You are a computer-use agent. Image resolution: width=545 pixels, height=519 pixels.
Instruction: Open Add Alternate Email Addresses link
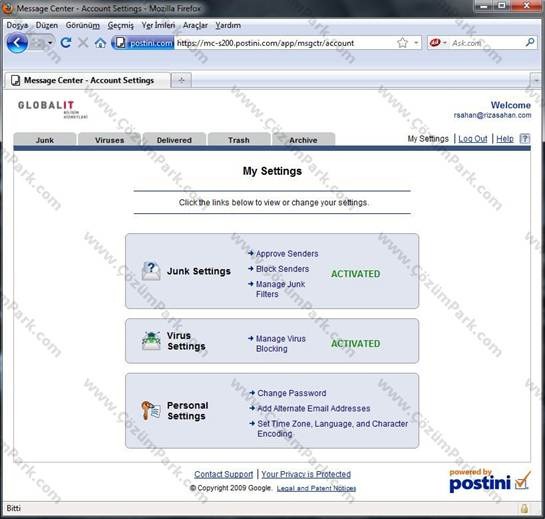314,408
